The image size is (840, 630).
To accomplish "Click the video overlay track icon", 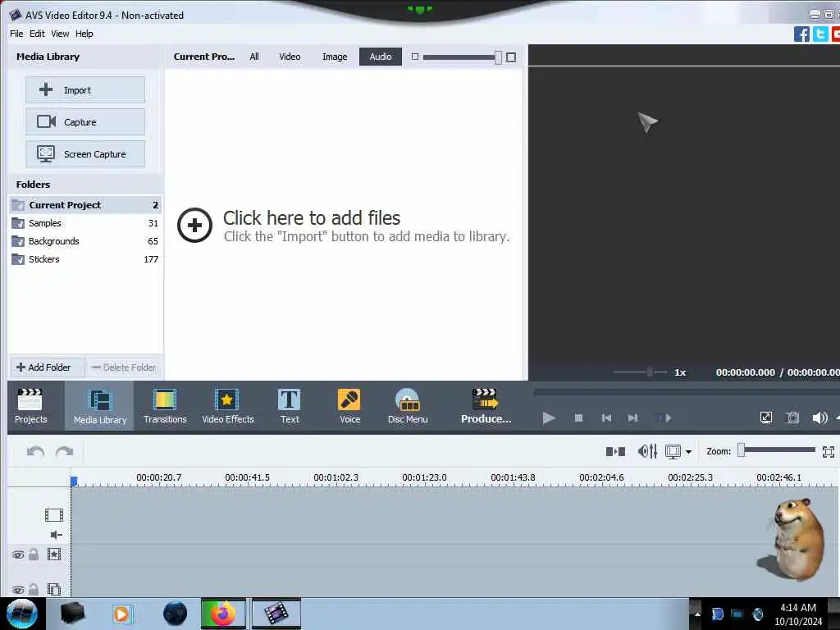I will [x=54, y=589].
